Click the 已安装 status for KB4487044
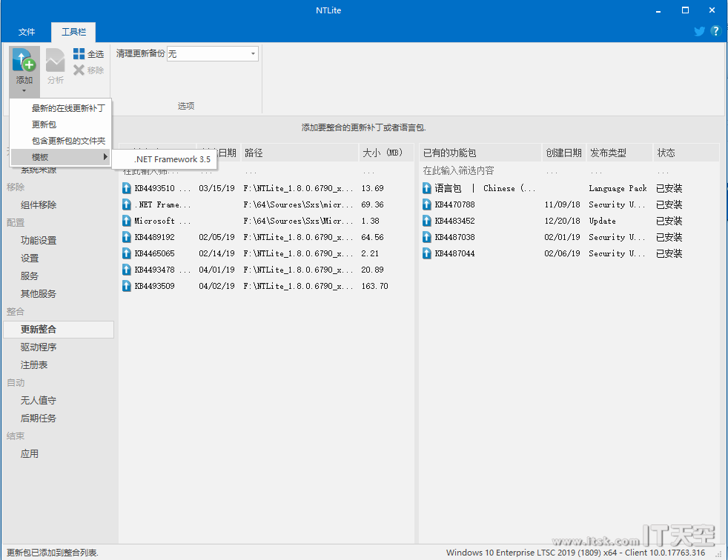Screen dimensions: 728x560 click(x=669, y=253)
